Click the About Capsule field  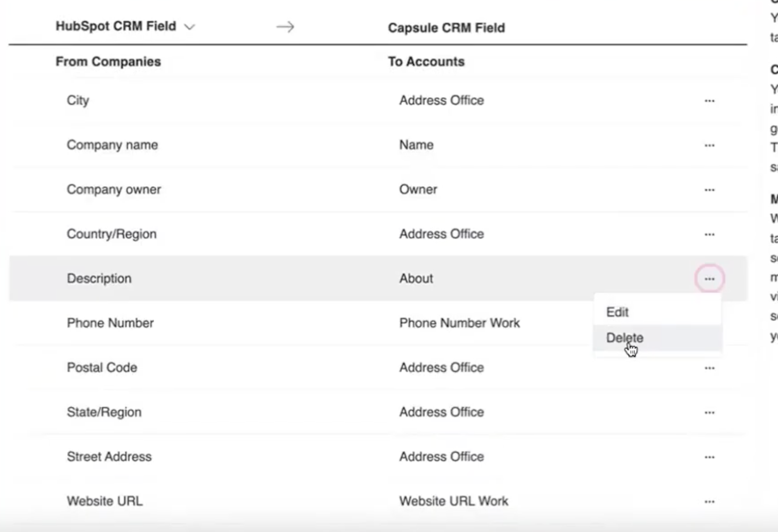coord(416,278)
